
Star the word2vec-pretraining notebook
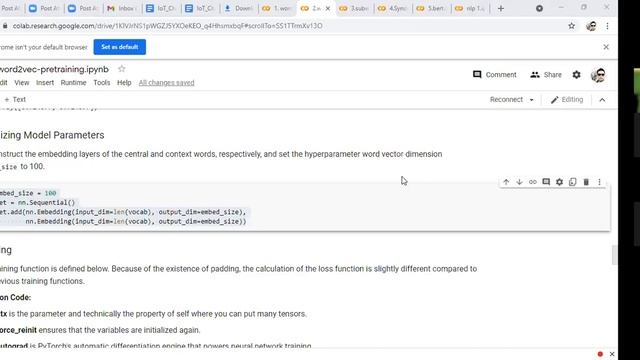point(122,69)
